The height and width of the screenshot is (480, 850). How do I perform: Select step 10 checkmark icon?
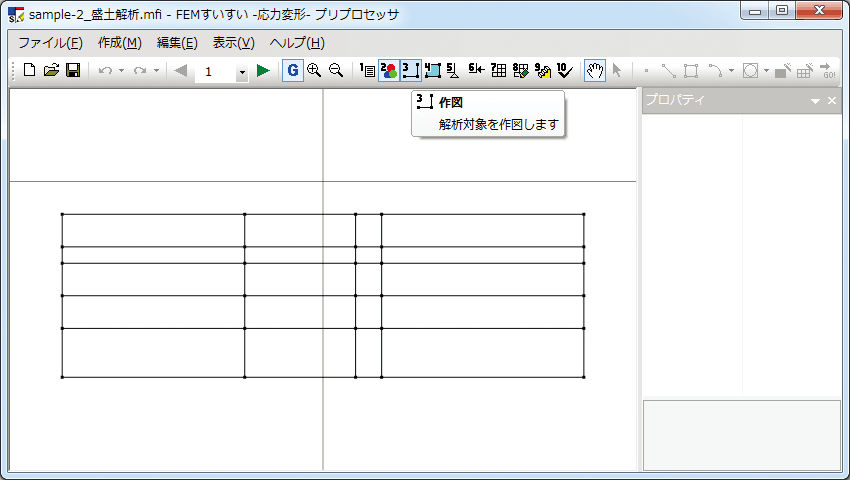(x=565, y=71)
